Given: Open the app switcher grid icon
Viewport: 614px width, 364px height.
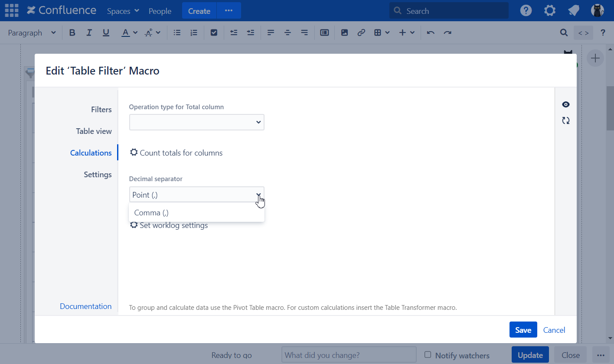Looking at the screenshot, I should (x=12, y=11).
